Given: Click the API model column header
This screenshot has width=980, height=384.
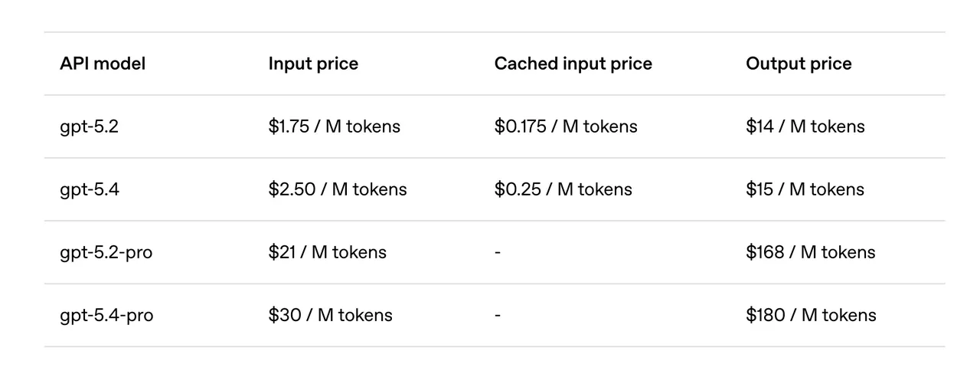Looking at the screenshot, I should 103,64.
